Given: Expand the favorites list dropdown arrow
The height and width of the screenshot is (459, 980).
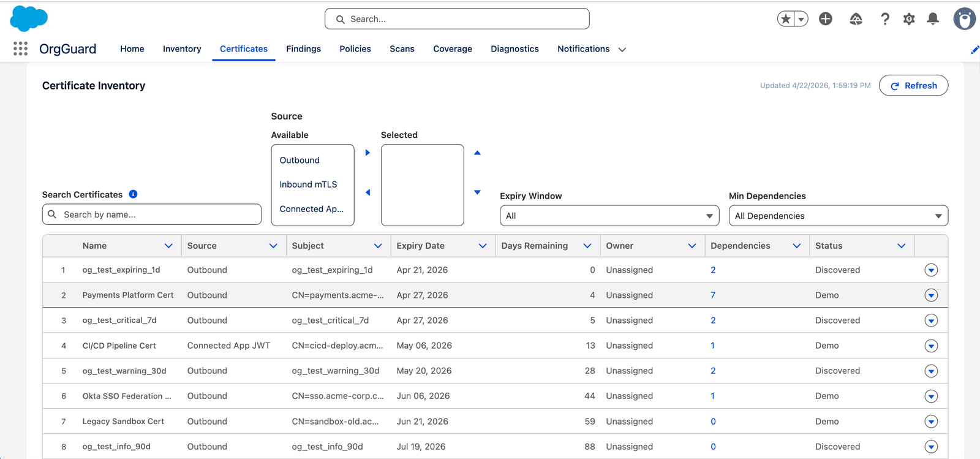Looking at the screenshot, I should pyautogui.click(x=801, y=19).
